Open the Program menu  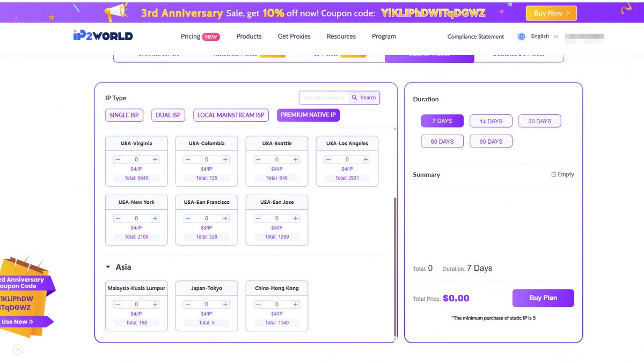pyautogui.click(x=384, y=36)
